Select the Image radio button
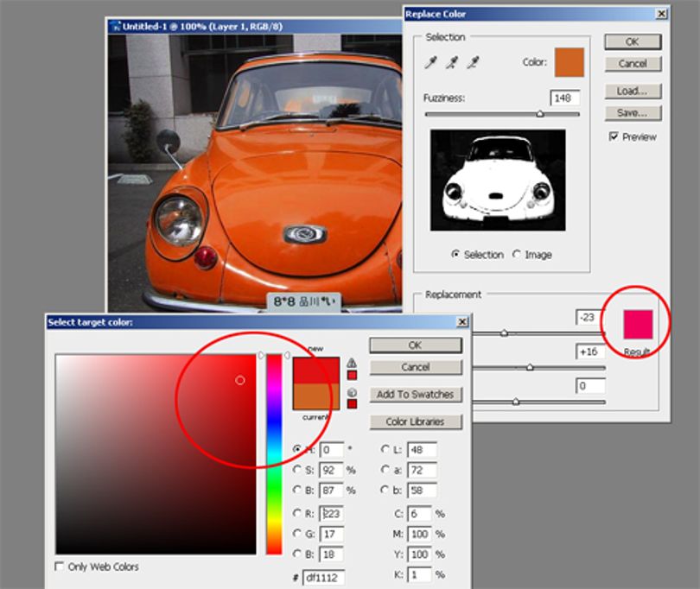Viewport: 700px width, 589px height. tap(517, 254)
